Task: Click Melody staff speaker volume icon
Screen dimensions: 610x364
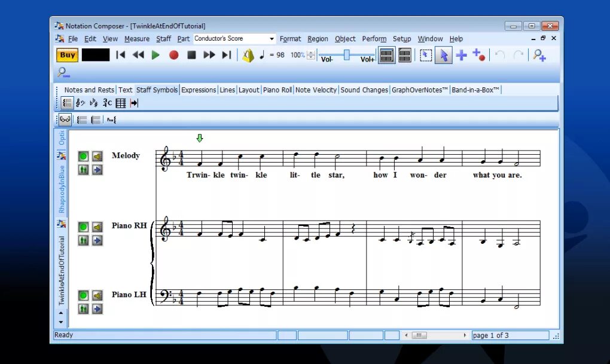Action: [97, 157]
